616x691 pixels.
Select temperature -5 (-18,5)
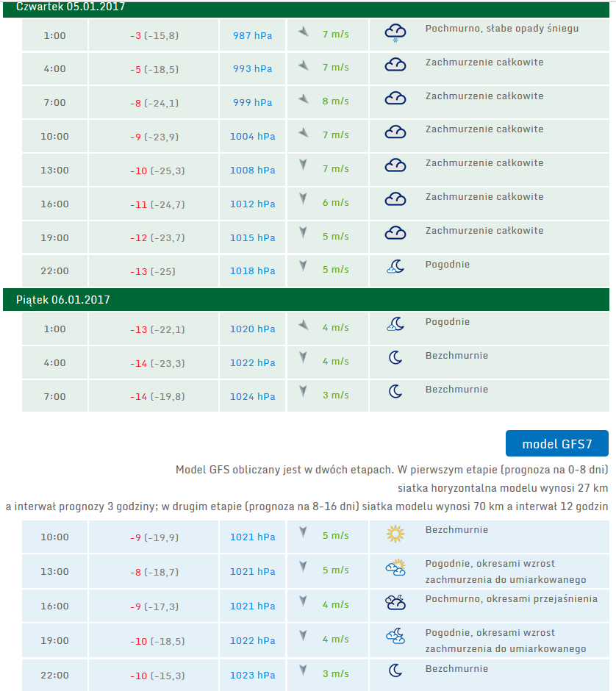pos(154,69)
